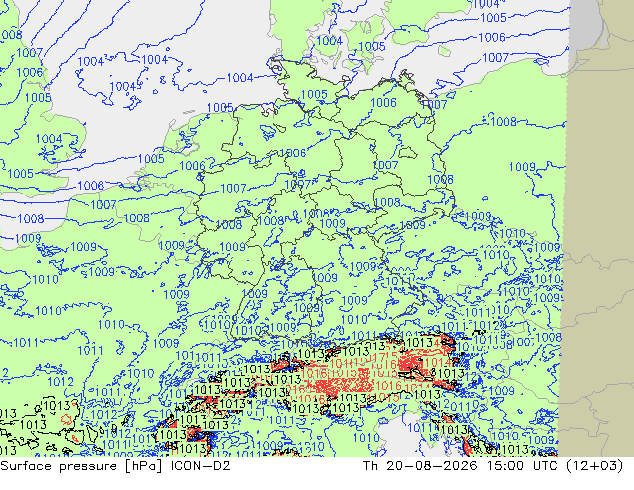Click the 1007 isobar label over the Baltic Sea
This screenshot has width=634, height=490.
click(495, 58)
